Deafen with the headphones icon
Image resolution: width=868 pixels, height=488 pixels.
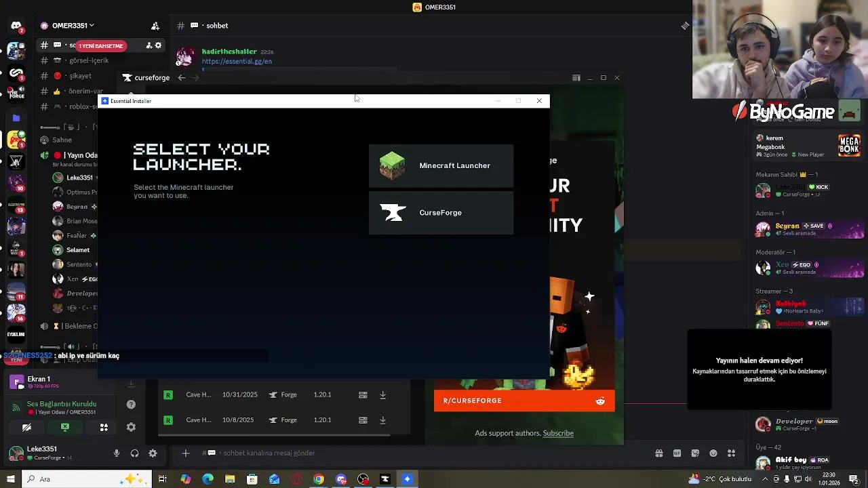(x=134, y=453)
